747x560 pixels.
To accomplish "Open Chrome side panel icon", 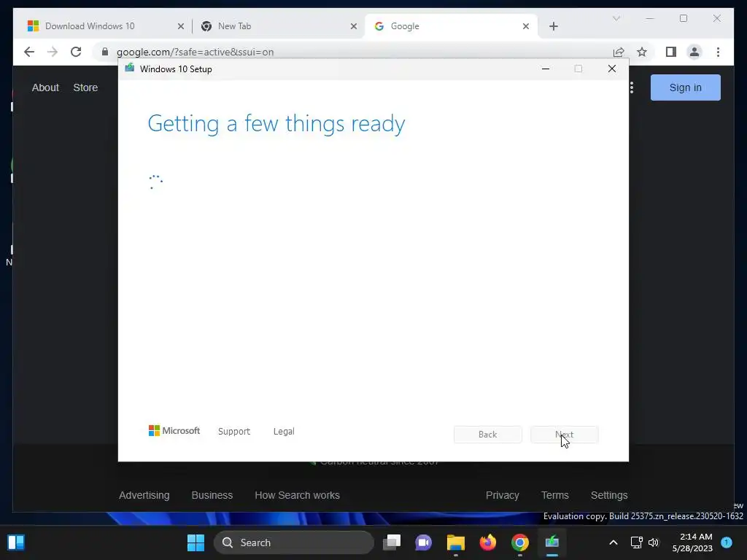I will pos(671,52).
